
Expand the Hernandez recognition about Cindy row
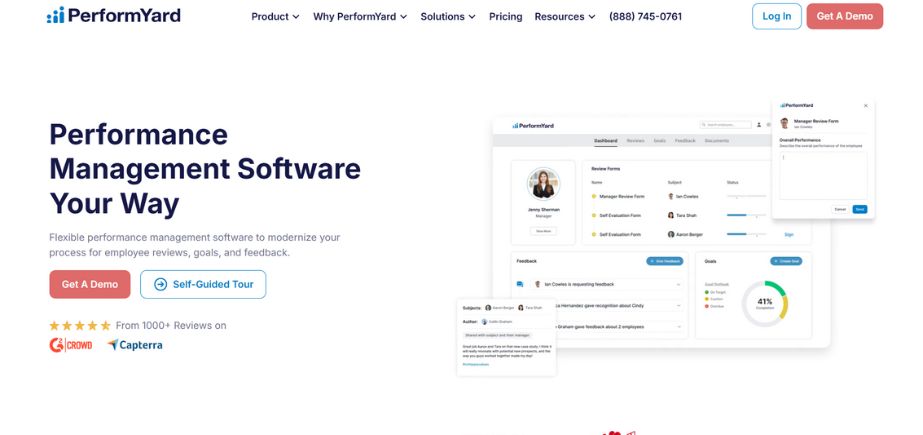678,306
